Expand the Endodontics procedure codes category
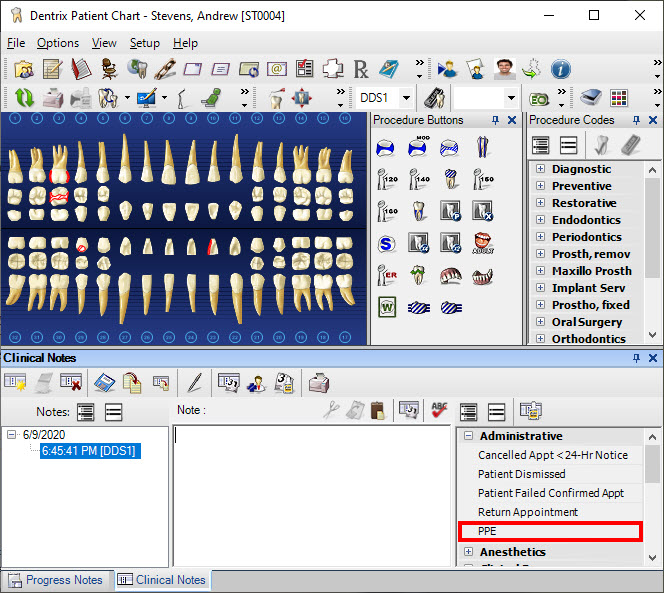The width and height of the screenshot is (664, 593). pos(540,219)
